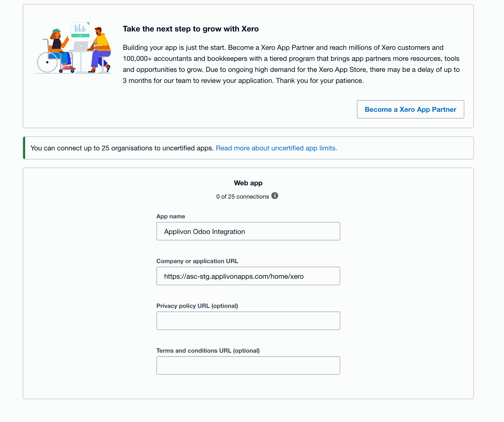
Task: Click the Privacy policy URL input box
Action: click(x=248, y=321)
